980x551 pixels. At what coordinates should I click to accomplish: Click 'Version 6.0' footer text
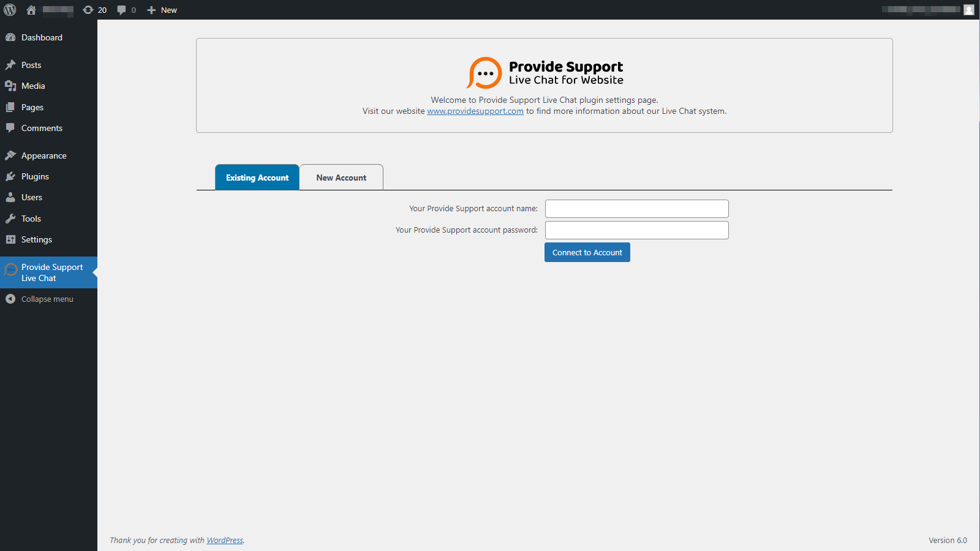pos(948,540)
